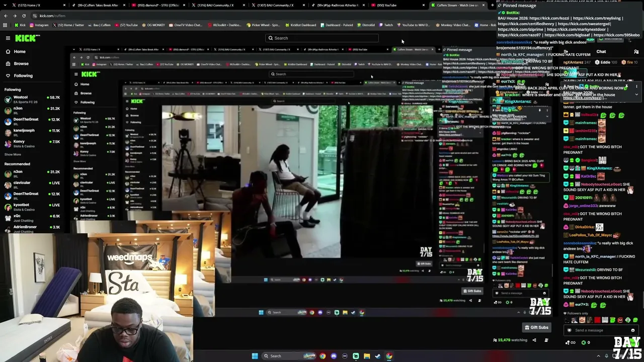
Task: Open the emoji picker in chat input
Action: (x=633, y=330)
